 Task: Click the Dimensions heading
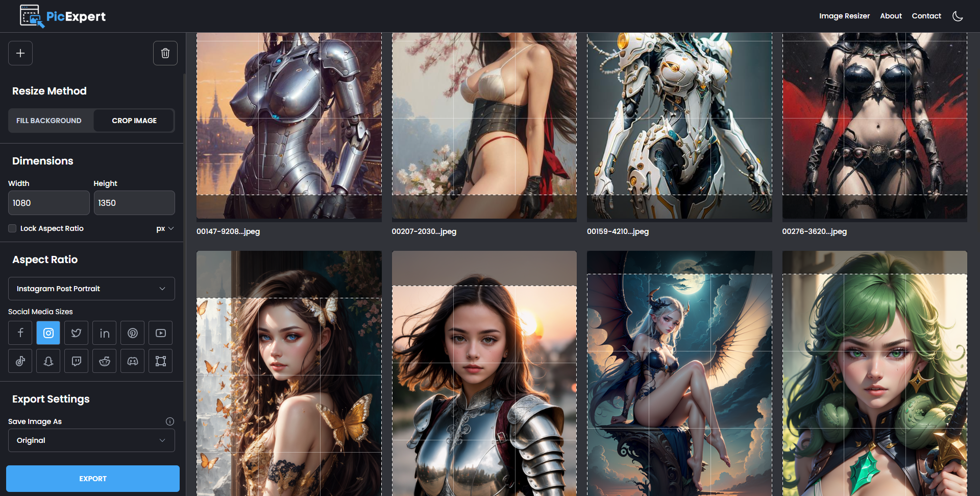tap(43, 161)
